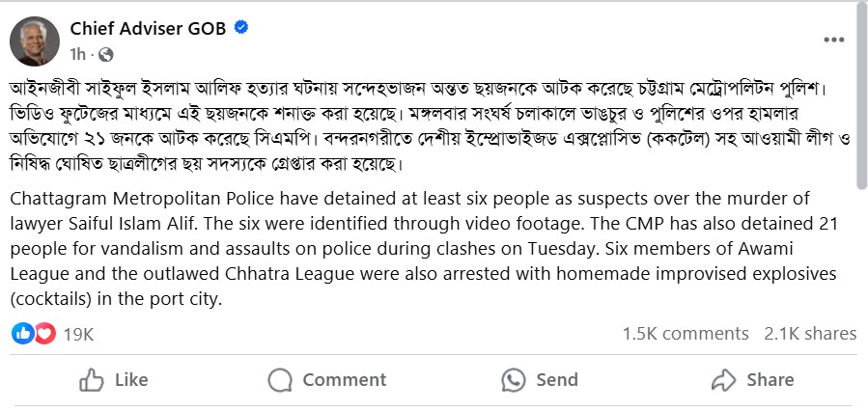Click the globe public-privacy icon

[x=104, y=54]
